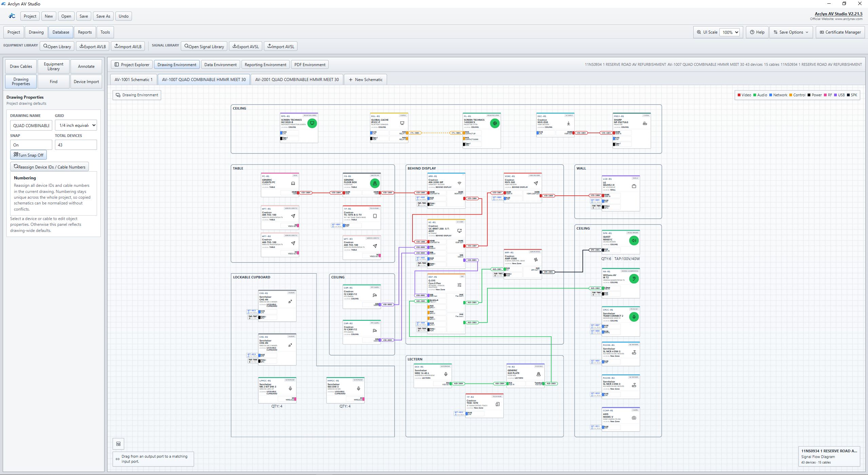Screen dimensions: 868x475
Task: Click the CHG-01 charger plug icon
Action: 290,301
